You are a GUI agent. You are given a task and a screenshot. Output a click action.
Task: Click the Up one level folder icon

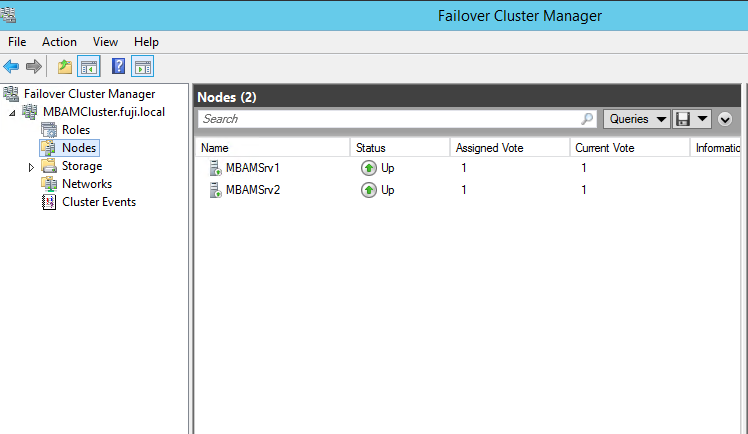pyautogui.click(x=65, y=67)
